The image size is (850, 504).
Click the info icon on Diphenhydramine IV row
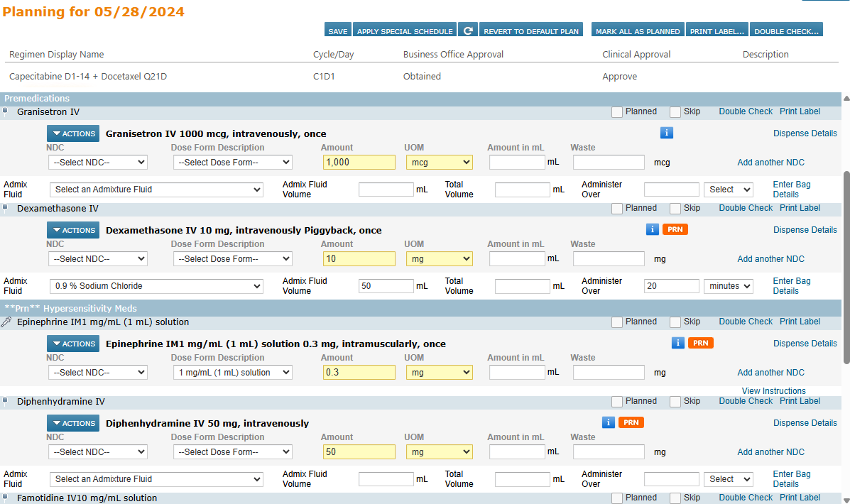pos(609,422)
